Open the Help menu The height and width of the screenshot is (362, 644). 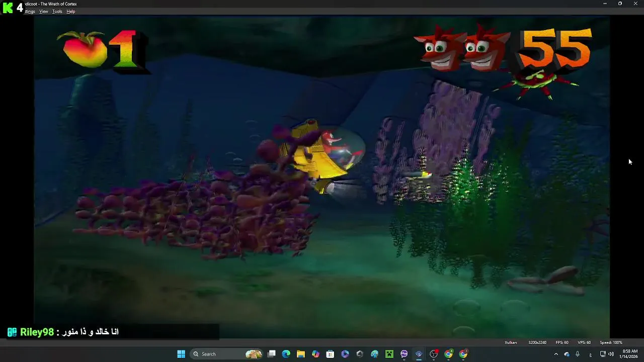point(71,12)
